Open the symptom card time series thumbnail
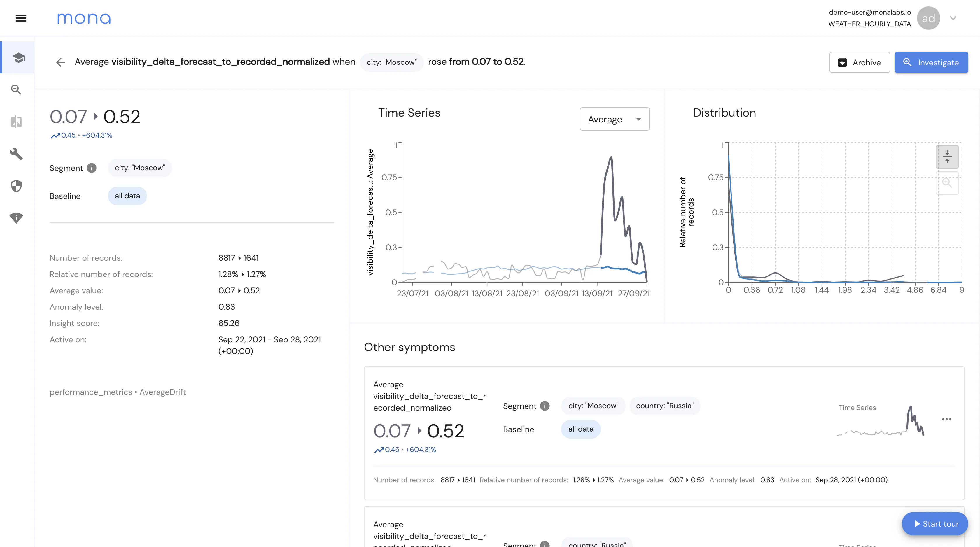This screenshot has width=980, height=547. [x=881, y=420]
